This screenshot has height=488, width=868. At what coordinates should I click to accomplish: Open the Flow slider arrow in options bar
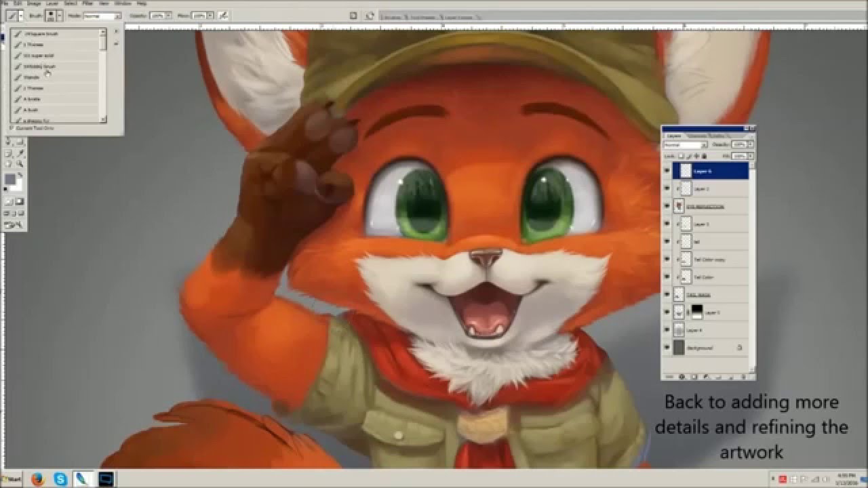pyautogui.click(x=210, y=16)
